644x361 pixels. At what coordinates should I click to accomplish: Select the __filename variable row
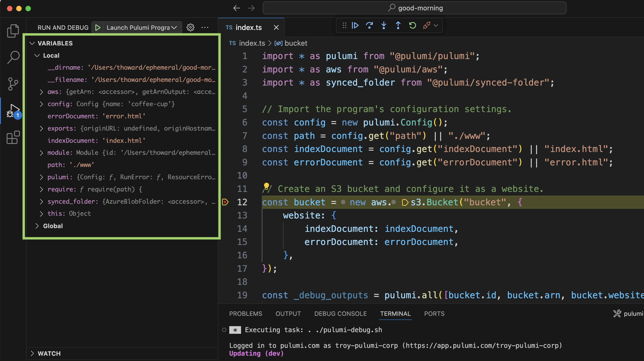coord(122,80)
